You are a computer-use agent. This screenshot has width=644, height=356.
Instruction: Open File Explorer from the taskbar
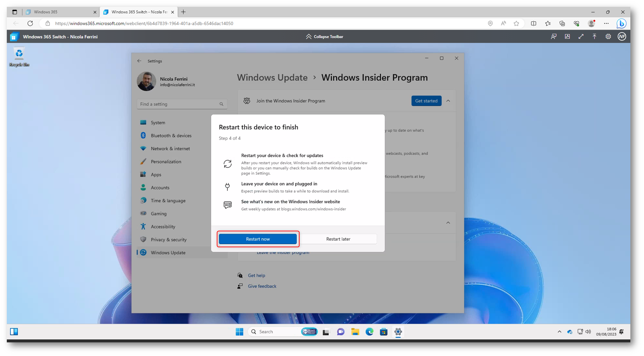coord(355,332)
